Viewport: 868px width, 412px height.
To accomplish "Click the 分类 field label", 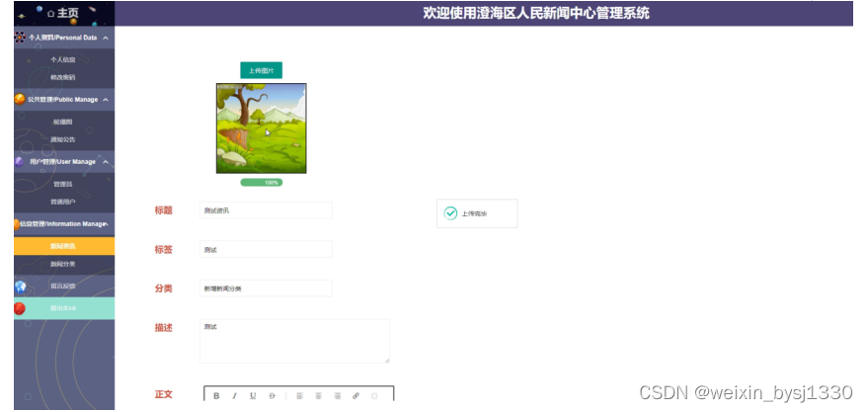I will [x=163, y=288].
